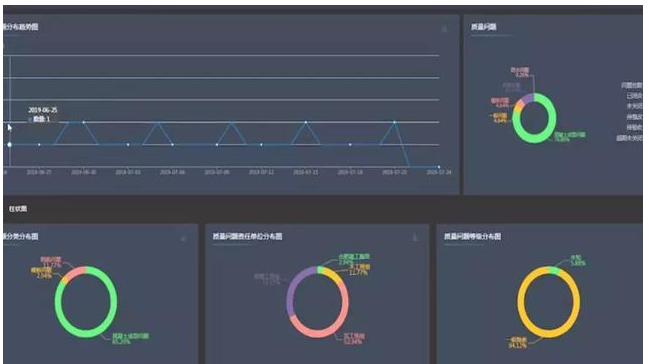Select the baseline data point at 2019-07-09

click(x=217, y=145)
